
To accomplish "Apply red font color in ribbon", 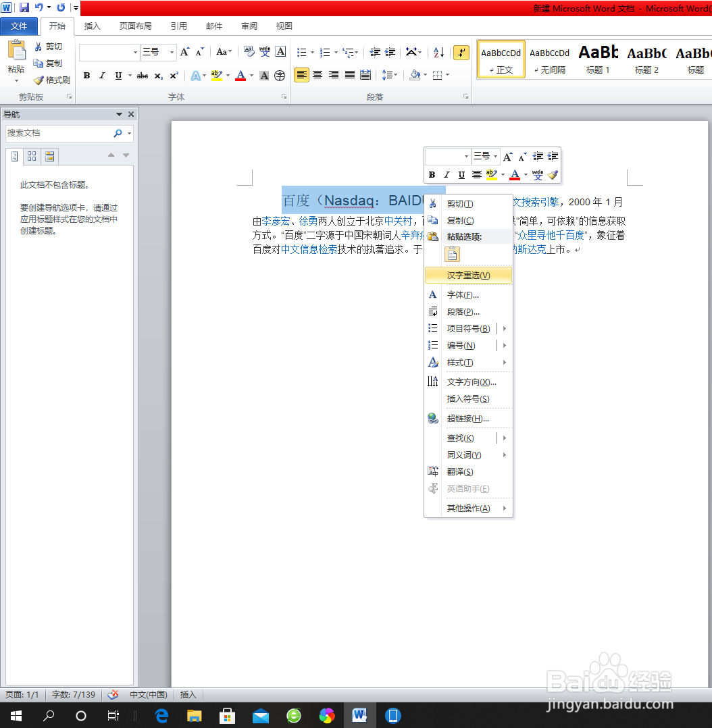I will (x=240, y=75).
